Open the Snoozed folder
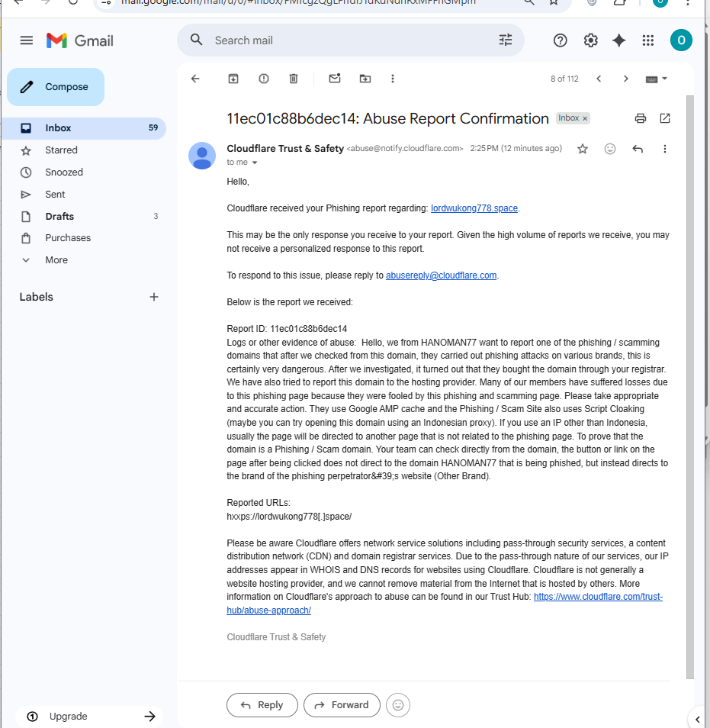The height and width of the screenshot is (728, 710). point(84,172)
